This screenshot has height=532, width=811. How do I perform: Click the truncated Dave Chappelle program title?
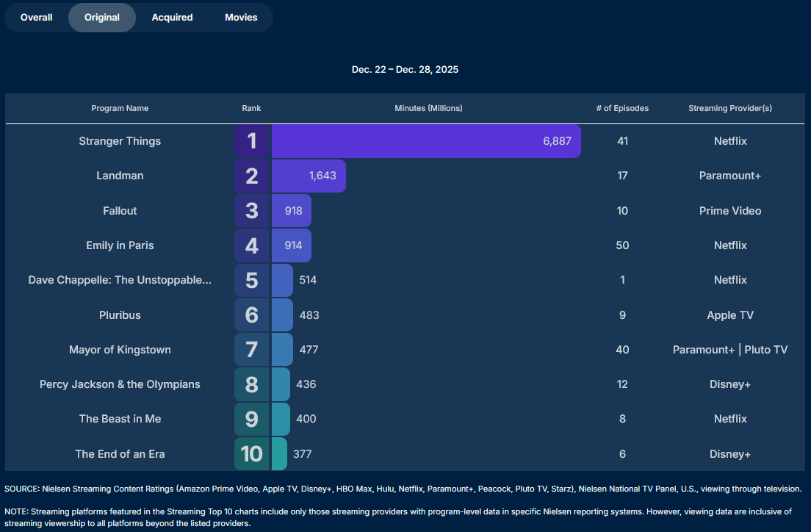120,280
